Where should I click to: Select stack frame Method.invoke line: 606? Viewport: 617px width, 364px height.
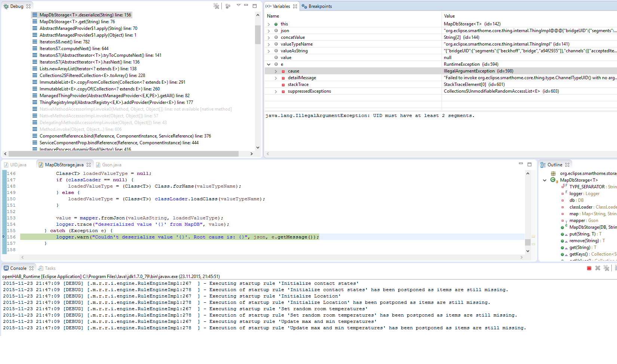[x=80, y=129]
